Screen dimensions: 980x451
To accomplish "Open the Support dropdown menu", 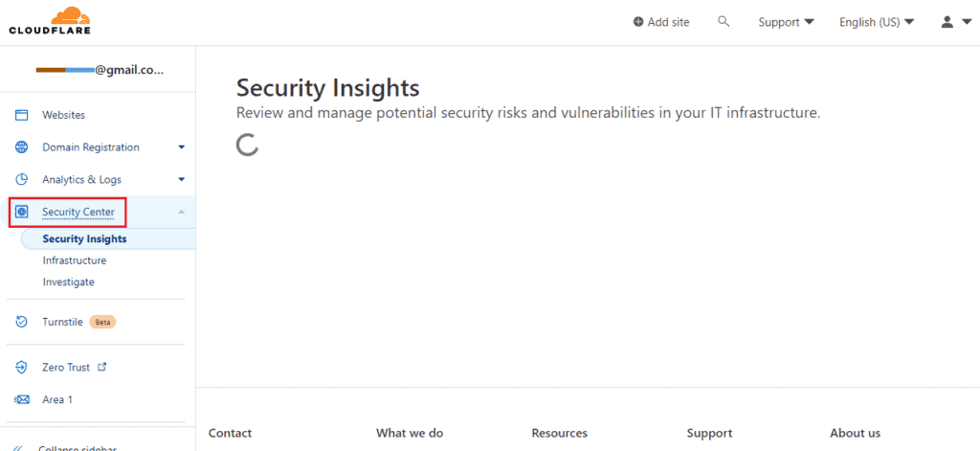I will pos(786,22).
